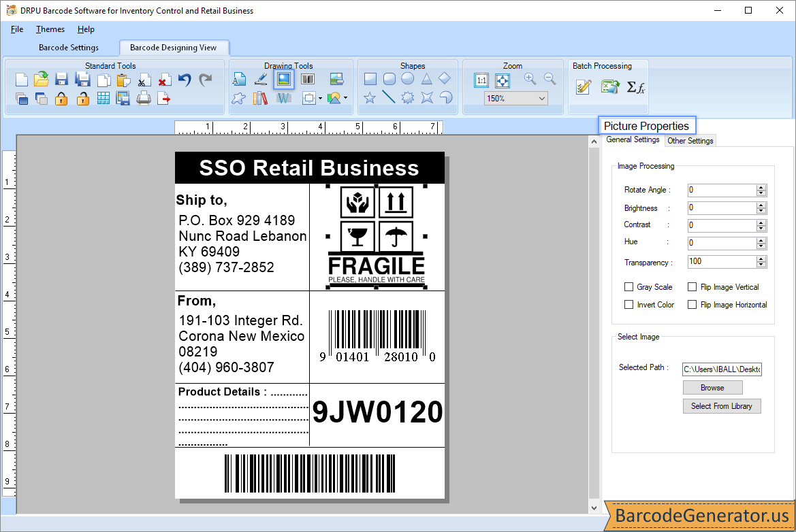Expand the picture shapes tool dropdown arrow
Viewport: 796px width, 532px height.
[x=346, y=98]
